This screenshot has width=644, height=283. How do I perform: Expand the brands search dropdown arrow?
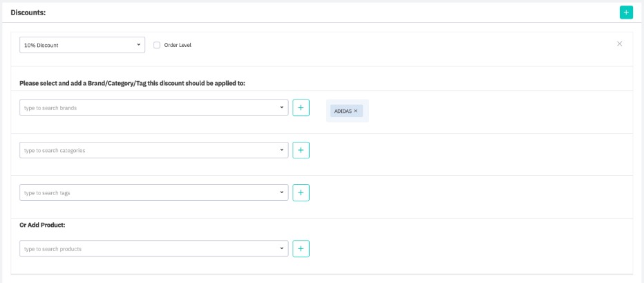coord(282,107)
